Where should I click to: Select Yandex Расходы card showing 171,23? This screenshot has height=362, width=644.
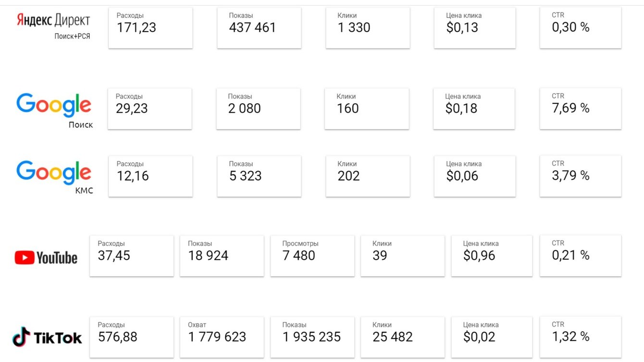pos(150,28)
